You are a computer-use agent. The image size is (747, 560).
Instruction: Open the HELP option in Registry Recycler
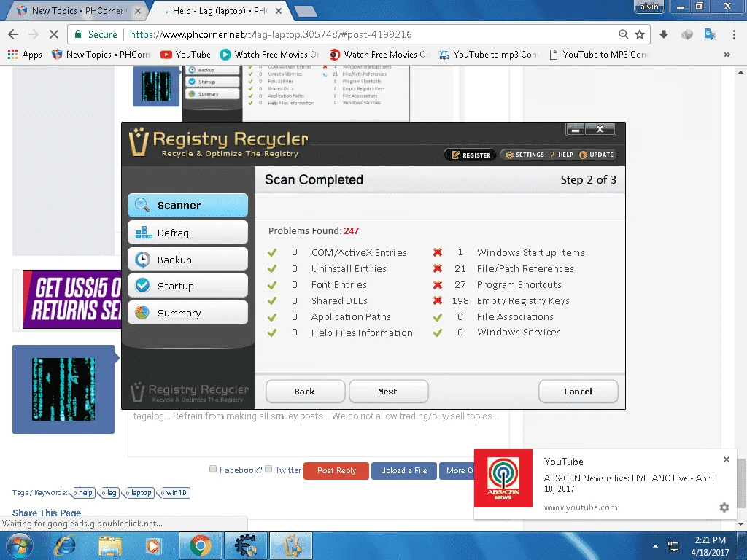(562, 155)
